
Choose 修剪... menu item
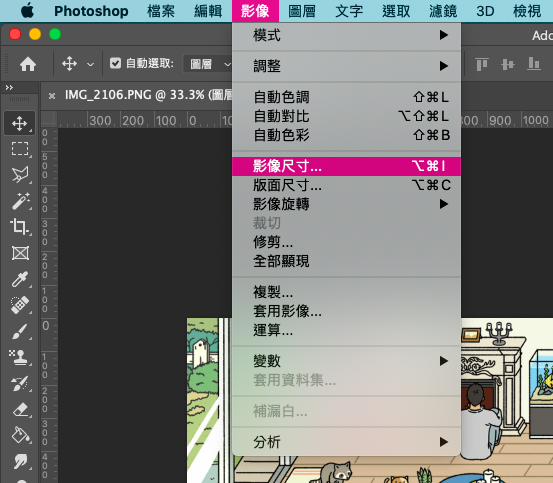coord(346,242)
